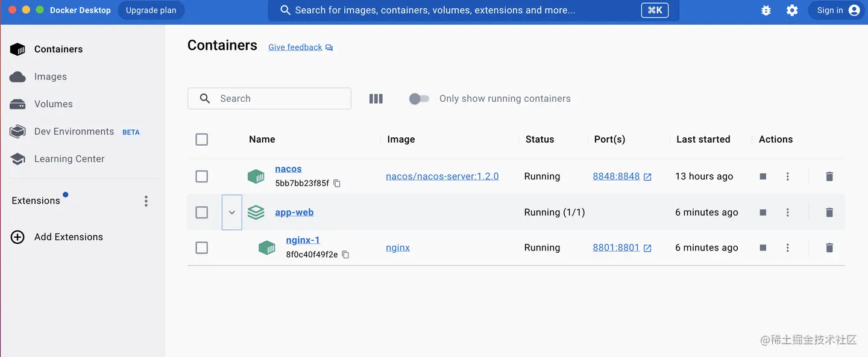Open port link 8848:8848
This screenshot has height=357, width=868.
pos(616,176)
